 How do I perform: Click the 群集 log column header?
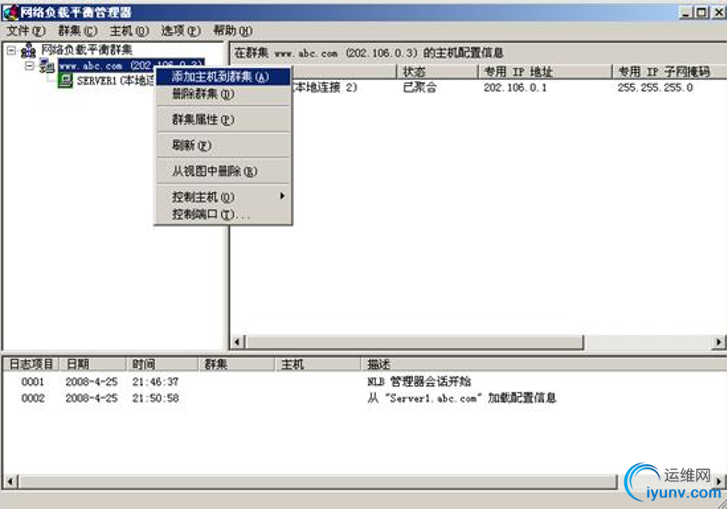(x=237, y=364)
